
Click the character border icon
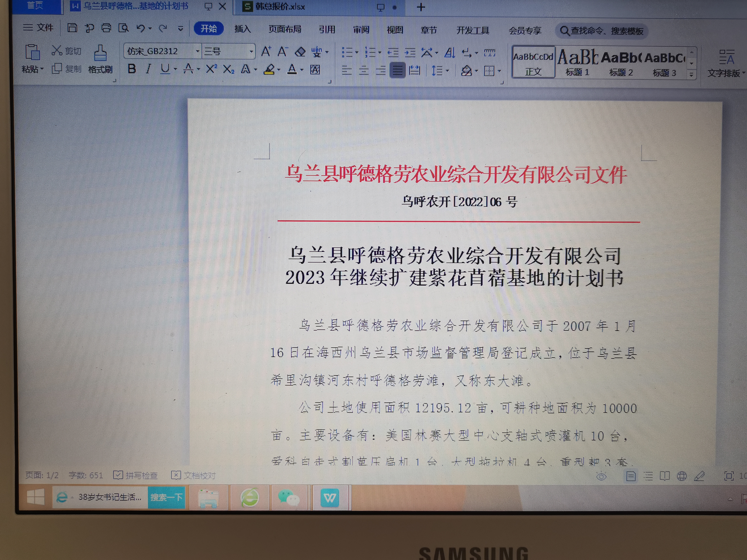315,70
